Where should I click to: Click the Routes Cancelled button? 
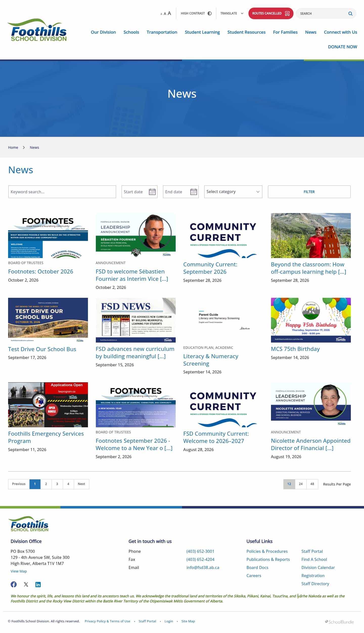pyautogui.click(x=271, y=13)
